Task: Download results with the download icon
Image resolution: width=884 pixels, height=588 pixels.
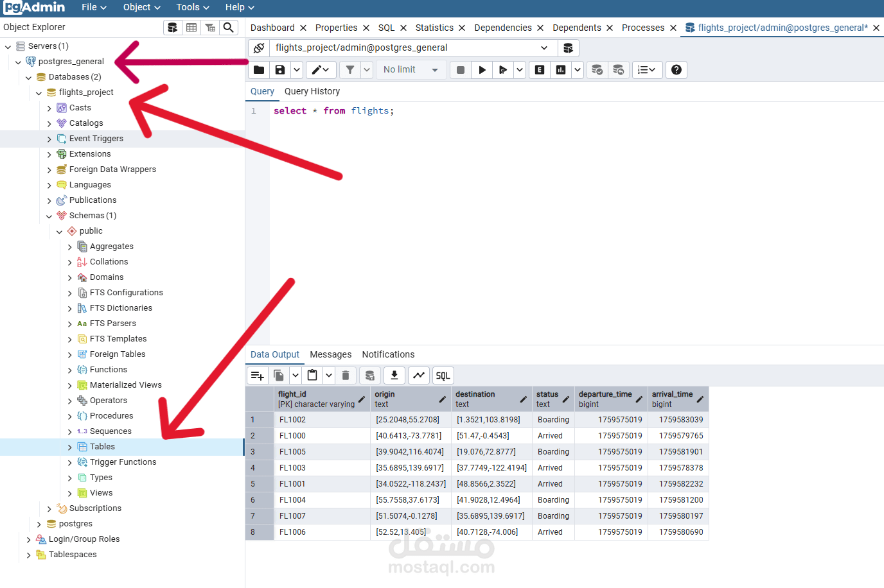Action: (x=394, y=376)
